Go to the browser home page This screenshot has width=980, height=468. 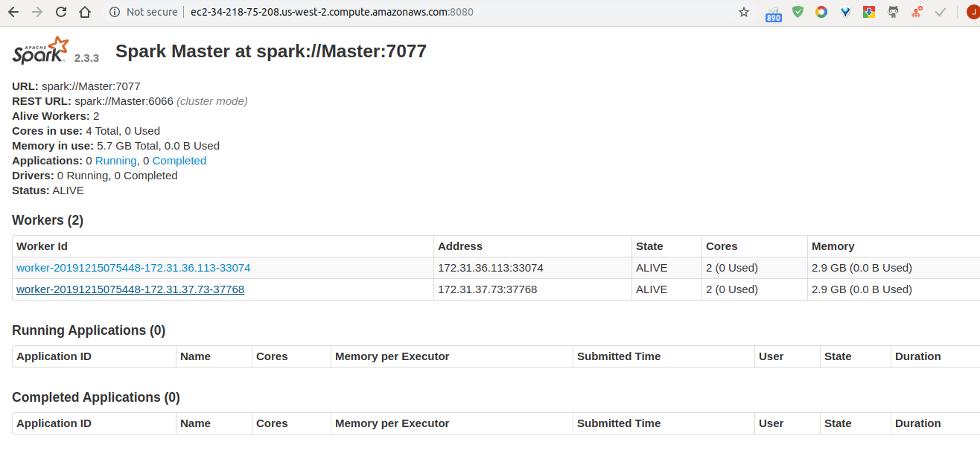click(x=85, y=12)
